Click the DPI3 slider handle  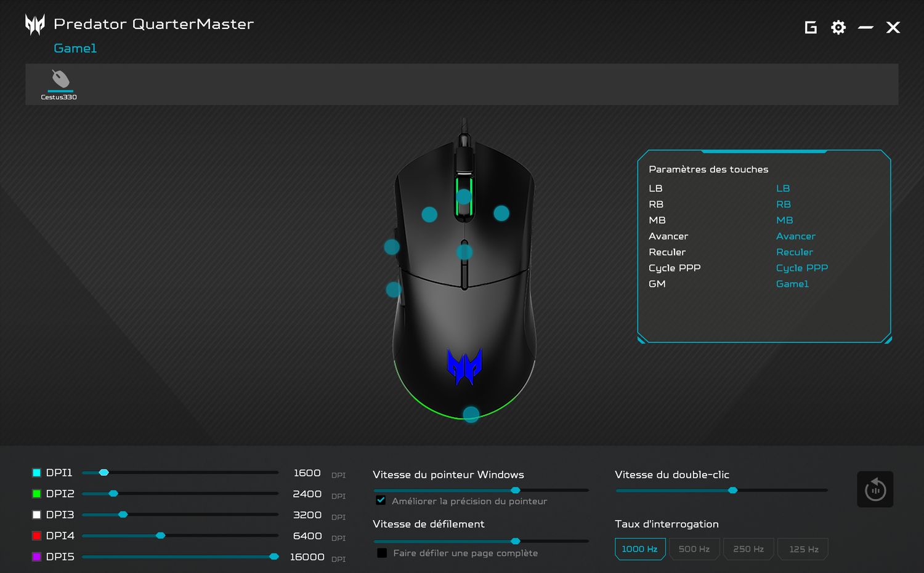pos(123,515)
